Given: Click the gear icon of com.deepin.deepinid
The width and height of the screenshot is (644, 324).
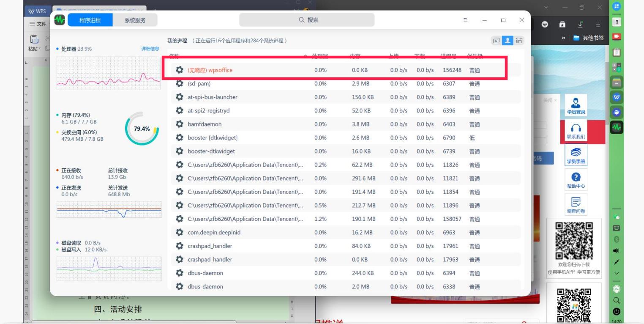Looking at the screenshot, I should click(179, 233).
